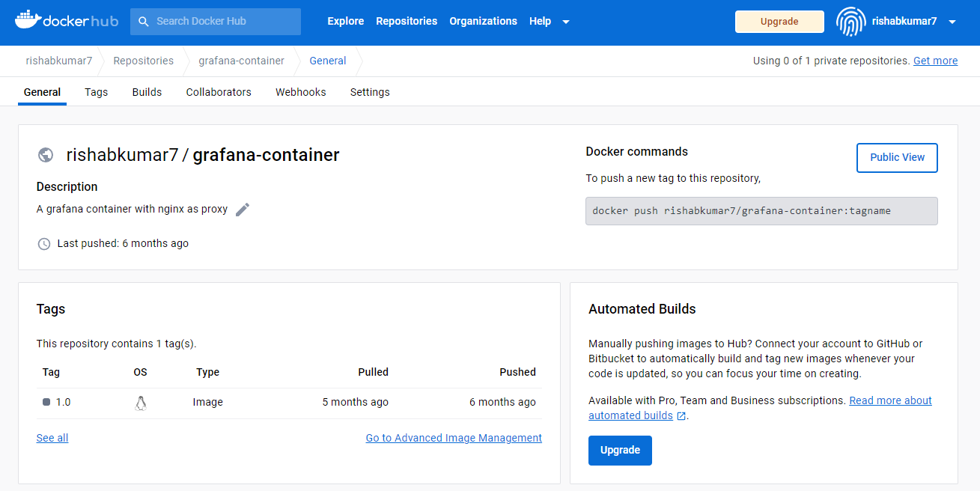Click the clock icon near Last pushed
The image size is (980, 491).
pyautogui.click(x=44, y=243)
